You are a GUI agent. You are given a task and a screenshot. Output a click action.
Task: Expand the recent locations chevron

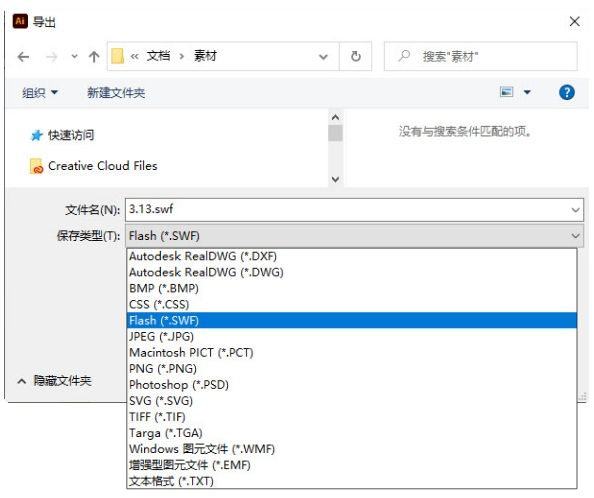74,57
